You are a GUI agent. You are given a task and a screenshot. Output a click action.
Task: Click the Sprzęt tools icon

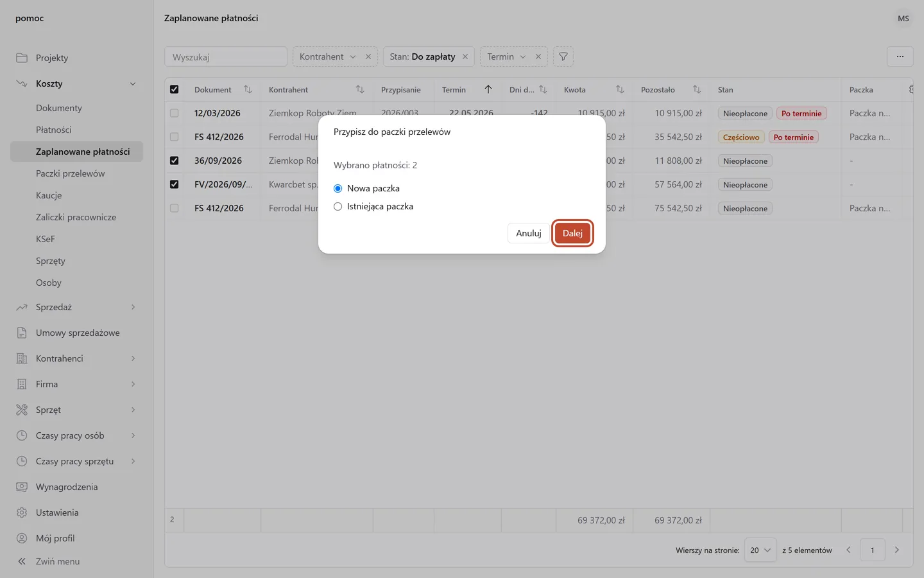(x=22, y=410)
